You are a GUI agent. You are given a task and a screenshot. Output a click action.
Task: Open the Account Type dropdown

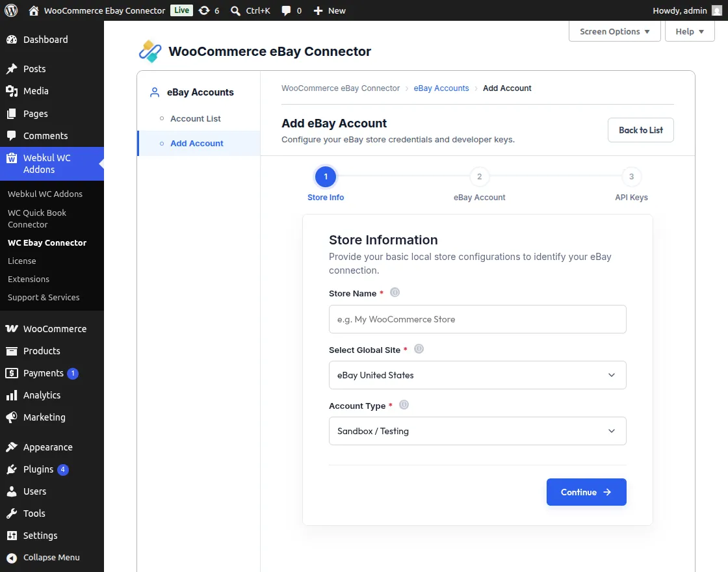[477, 431]
